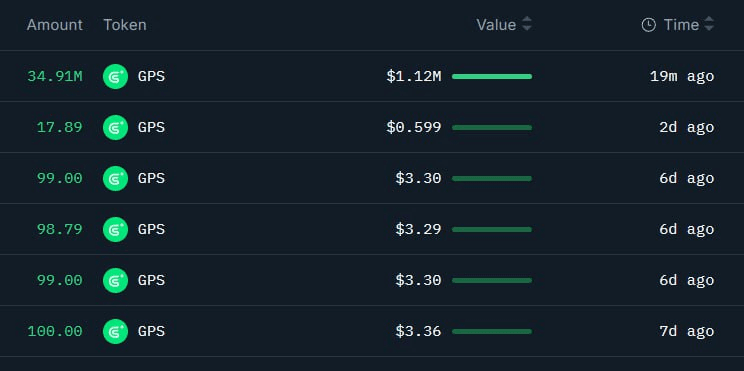The width and height of the screenshot is (744, 371).
Task: Click the GPS token icon in the 34.91M row
Action: [115, 76]
